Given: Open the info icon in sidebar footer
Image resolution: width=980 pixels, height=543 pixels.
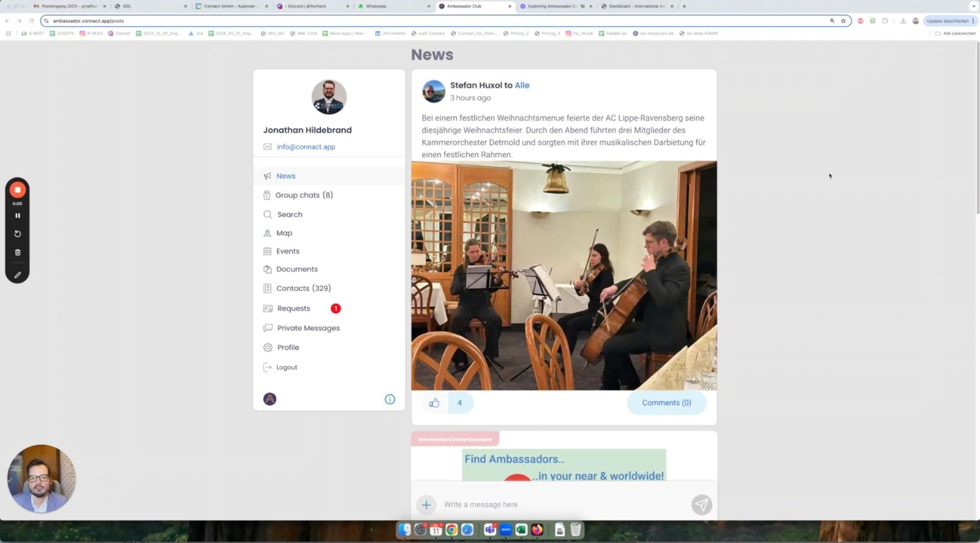Looking at the screenshot, I should [x=390, y=399].
